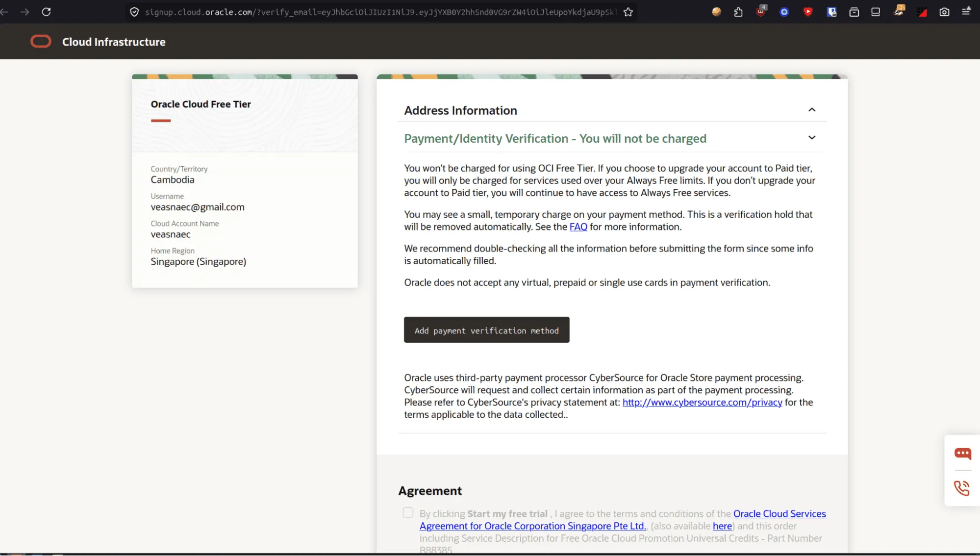The height and width of the screenshot is (556, 980).
Task: Click Payment/Identity Verification section title
Action: (x=555, y=139)
